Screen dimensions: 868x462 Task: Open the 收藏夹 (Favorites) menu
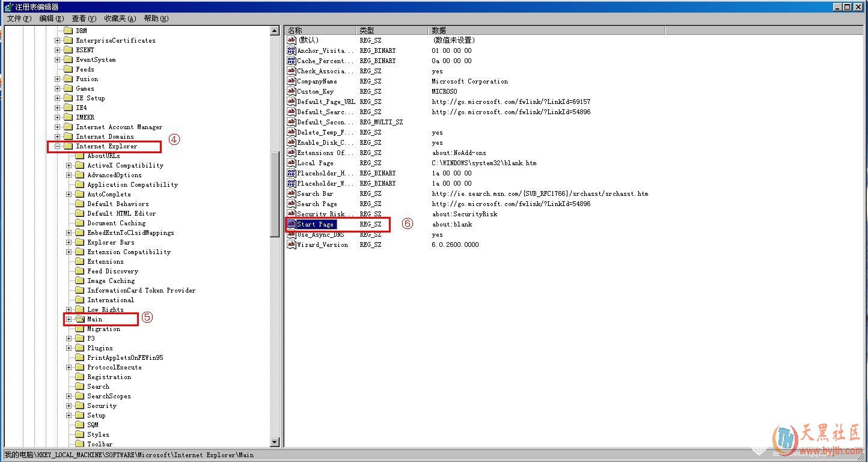120,19
